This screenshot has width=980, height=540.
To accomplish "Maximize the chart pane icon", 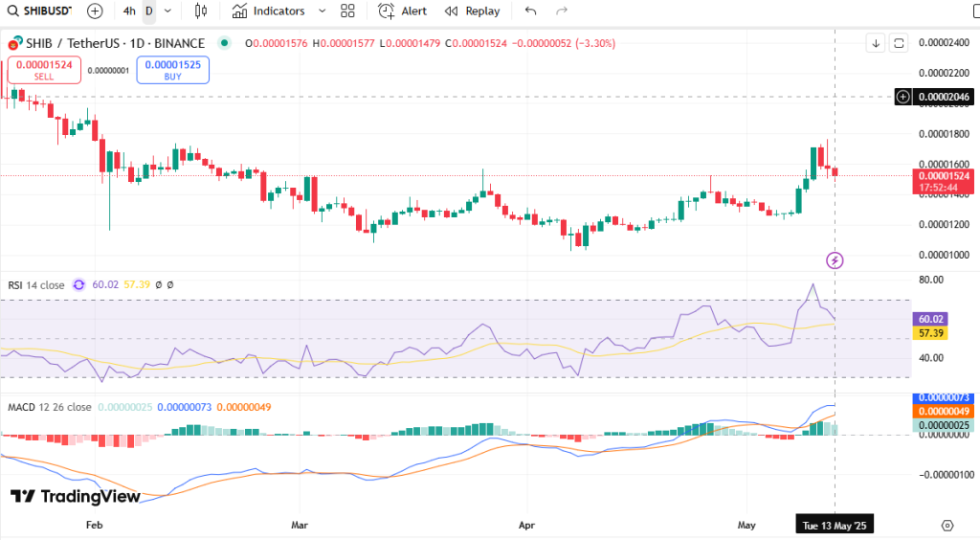I will point(899,43).
